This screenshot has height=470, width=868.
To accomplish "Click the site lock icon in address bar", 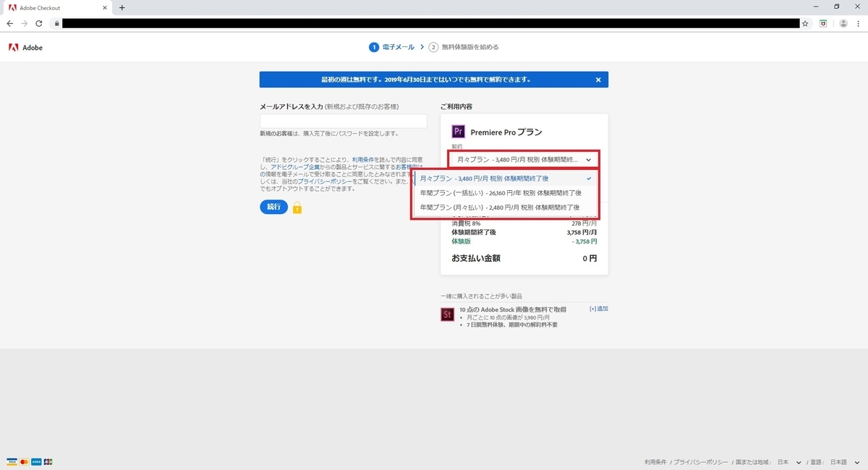I will (56, 23).
